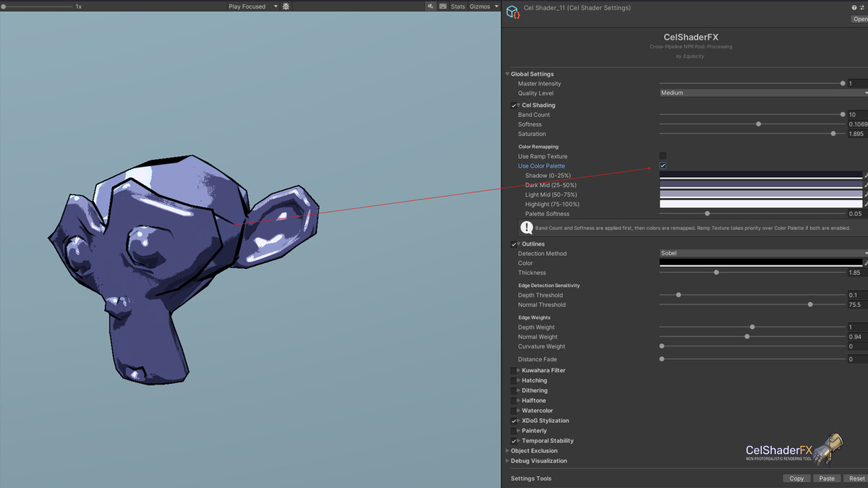Pick color with Dark Mid (25-50%) eyedropper
The width and height of the screenshot is (868, 488).
click(x=865, y=185)
